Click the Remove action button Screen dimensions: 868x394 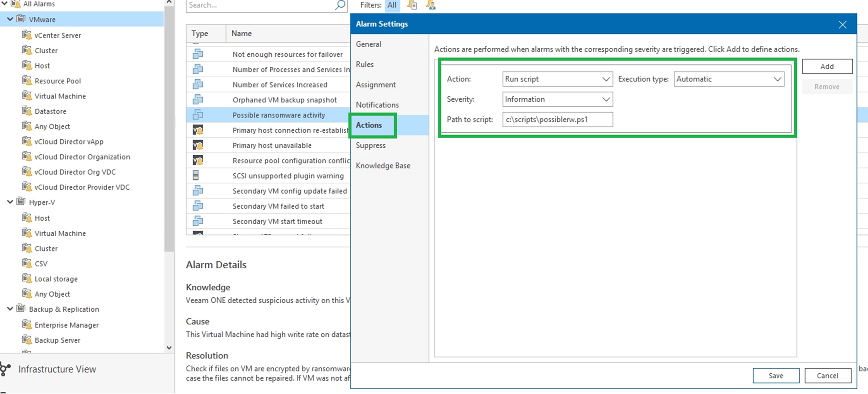827,87
